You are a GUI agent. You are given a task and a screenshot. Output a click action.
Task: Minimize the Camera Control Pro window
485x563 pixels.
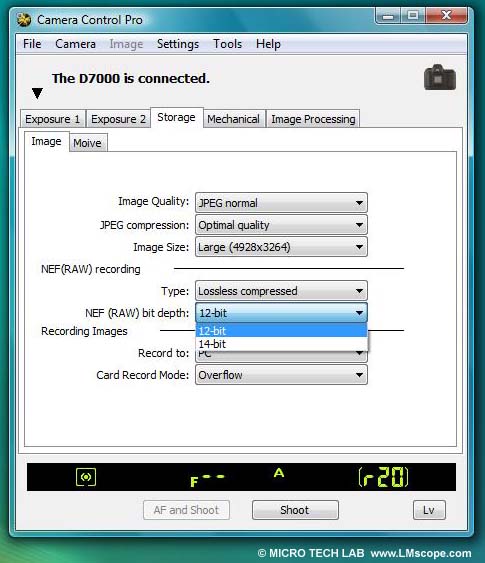pos(388,16)
